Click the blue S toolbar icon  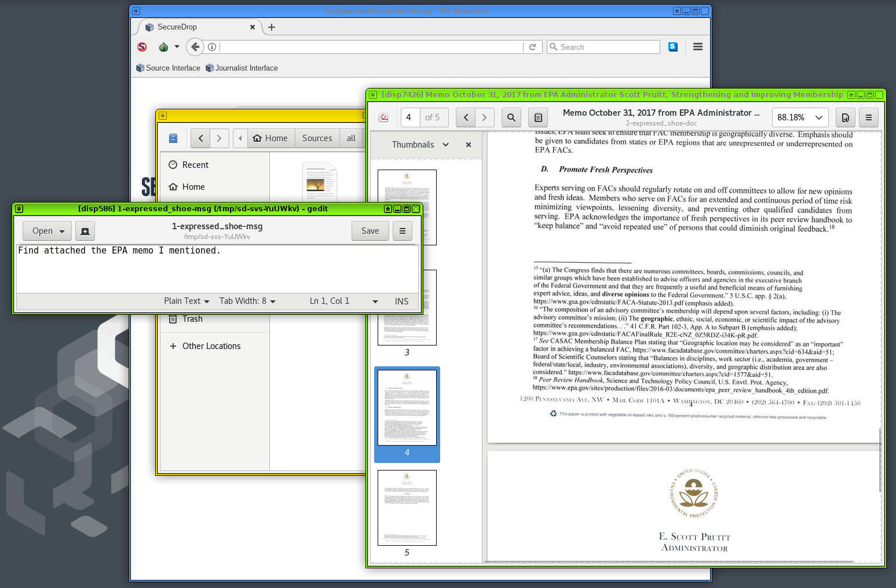pyautogui.click(x=673, y=47)
